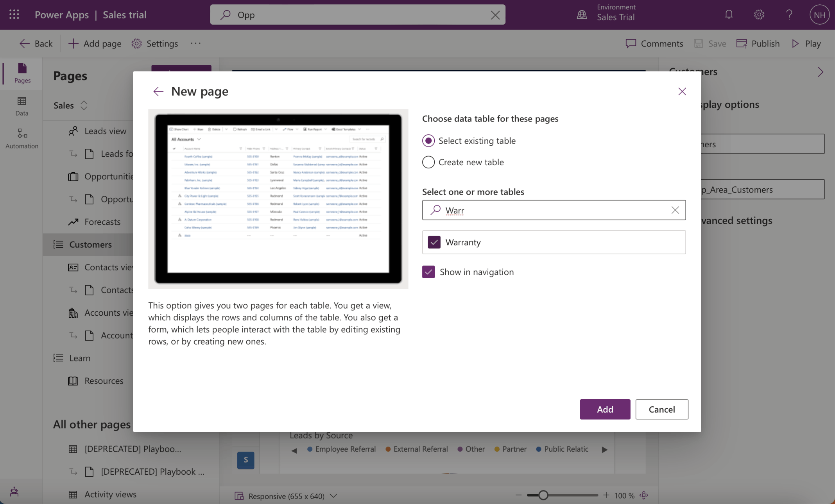The height and width of the screenshot is (504, 835).
Task: Click the back arrow beside New page
Action: click(x=158, y=91)
